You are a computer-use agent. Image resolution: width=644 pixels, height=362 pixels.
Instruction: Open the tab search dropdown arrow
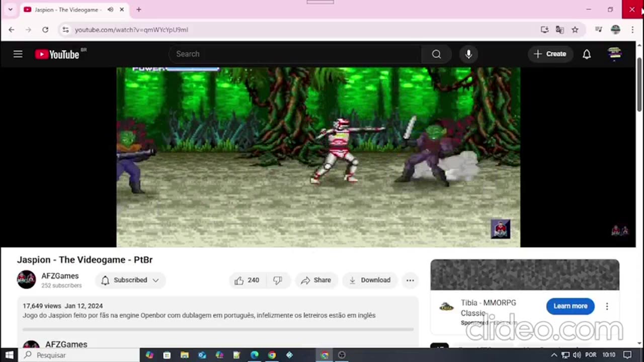pyautogui.click(x=10, y=10)
